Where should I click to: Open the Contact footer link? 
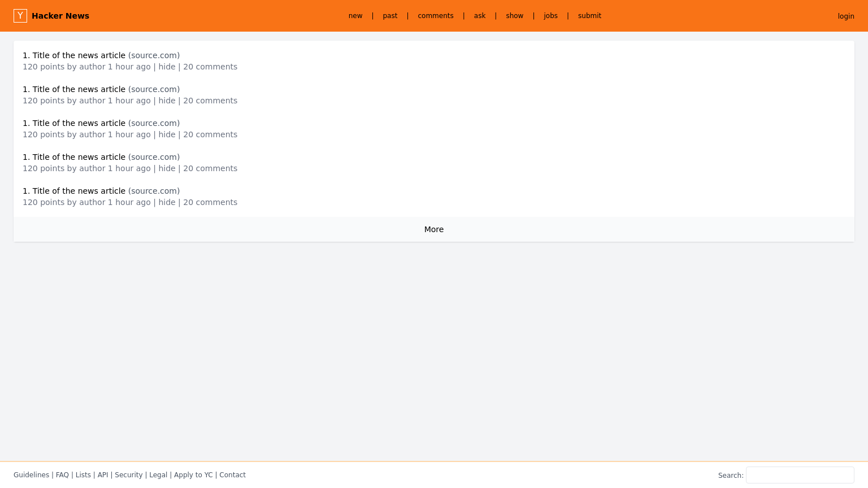232,475
